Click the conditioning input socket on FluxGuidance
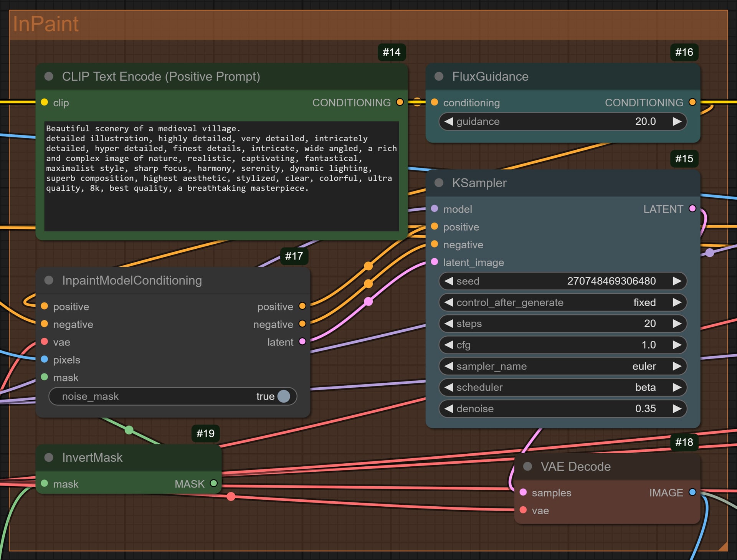Viewport: 737px width, 560px height. click(x=435, y=102)
